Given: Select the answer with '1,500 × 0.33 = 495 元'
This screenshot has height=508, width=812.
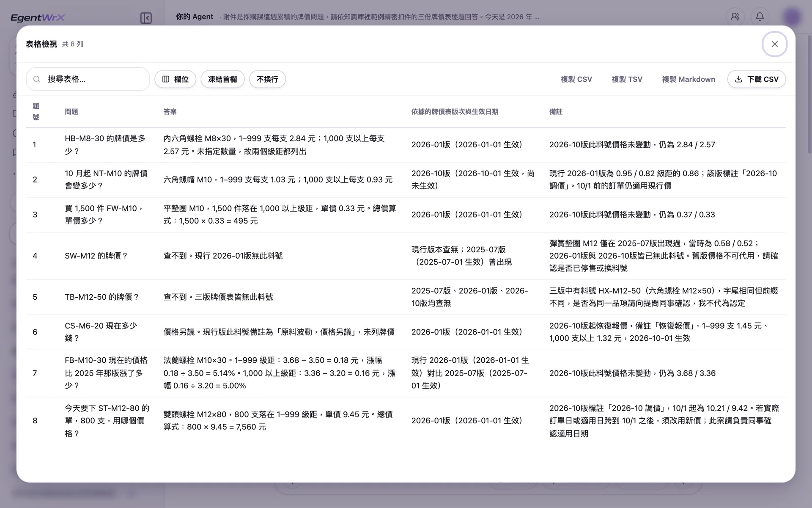Looking at the screenshot, I should coord(280,215).
